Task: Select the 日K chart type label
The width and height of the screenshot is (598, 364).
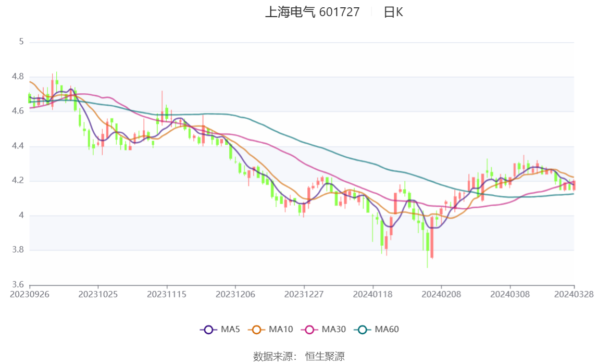Action: click(393, 12)
